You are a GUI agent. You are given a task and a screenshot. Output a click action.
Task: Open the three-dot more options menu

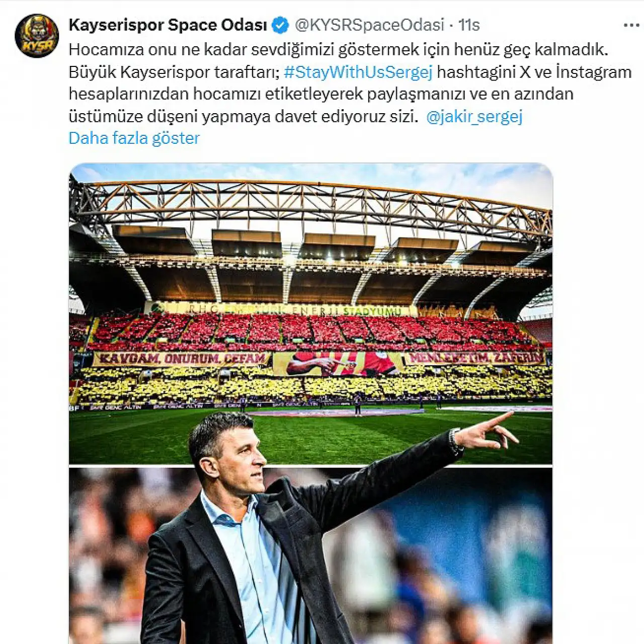(x=631, y=25)
